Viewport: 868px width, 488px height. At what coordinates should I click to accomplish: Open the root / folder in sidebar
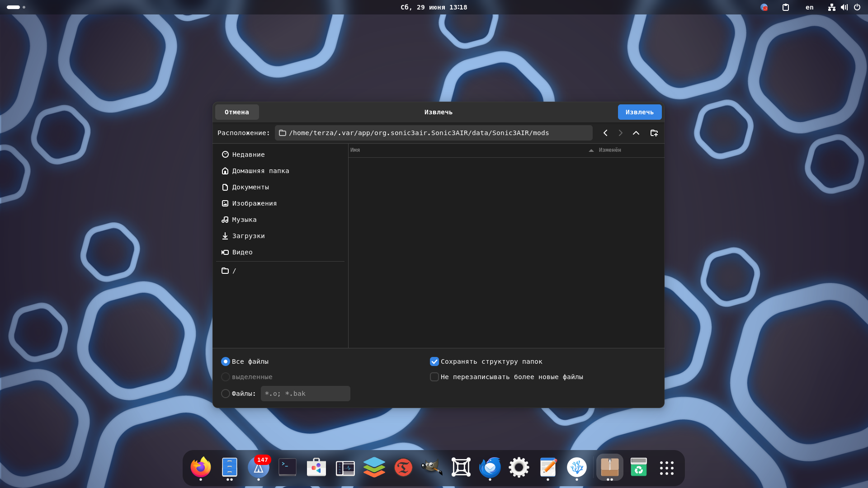(x=280, y=271)
